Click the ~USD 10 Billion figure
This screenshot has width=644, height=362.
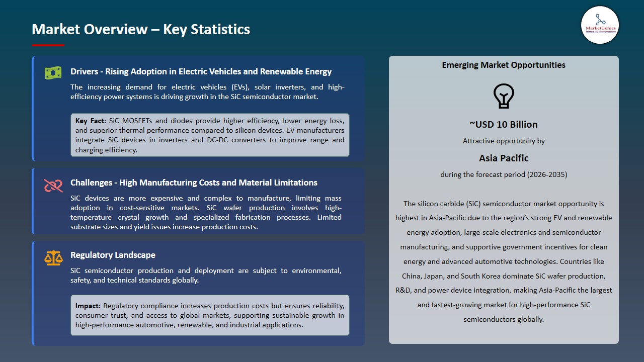coord(504,124)
